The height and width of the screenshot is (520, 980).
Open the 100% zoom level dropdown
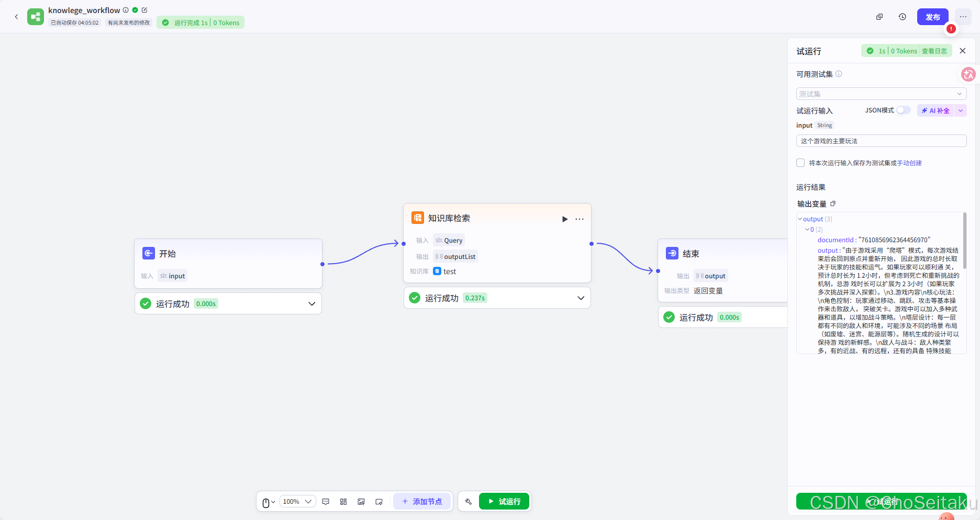(x=298, y=502)
